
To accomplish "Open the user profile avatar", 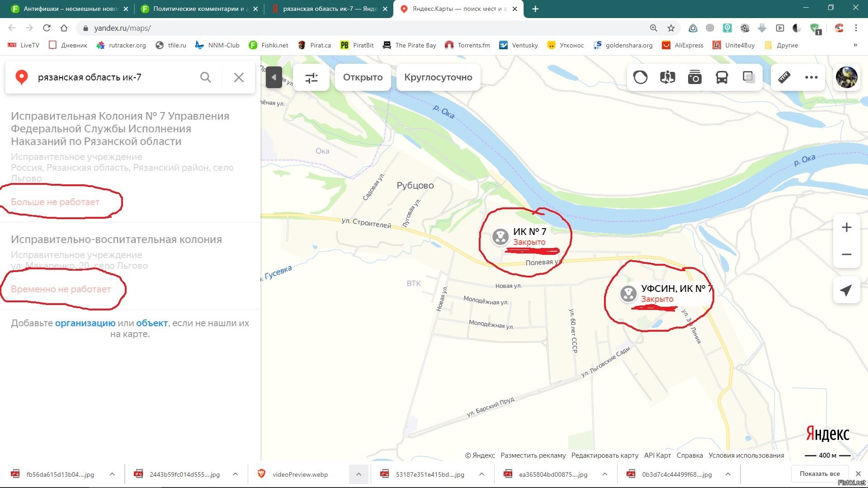I will (846, 77).
